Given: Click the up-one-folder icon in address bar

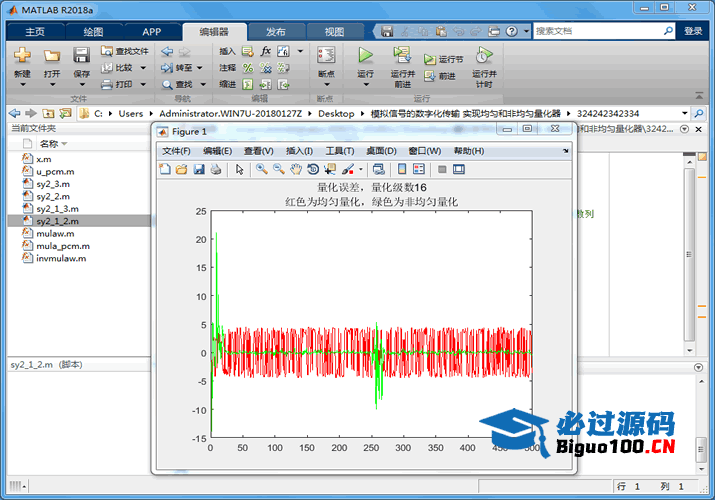Looking at the screenshot, I should point(48,113).
